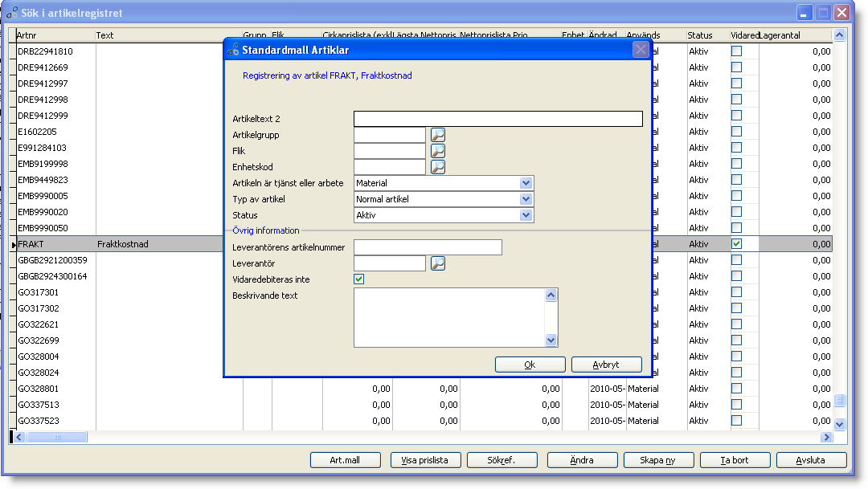This screenshot has height=489, width=868.
Task: Toggle checkbox in DRE9412669 row
Action: point(736,67)
